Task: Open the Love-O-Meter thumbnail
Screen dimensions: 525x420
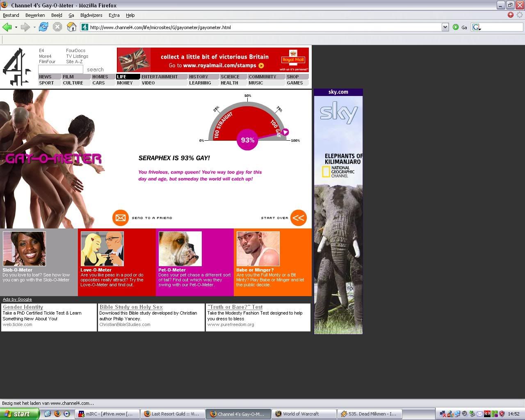Action: 102,249
